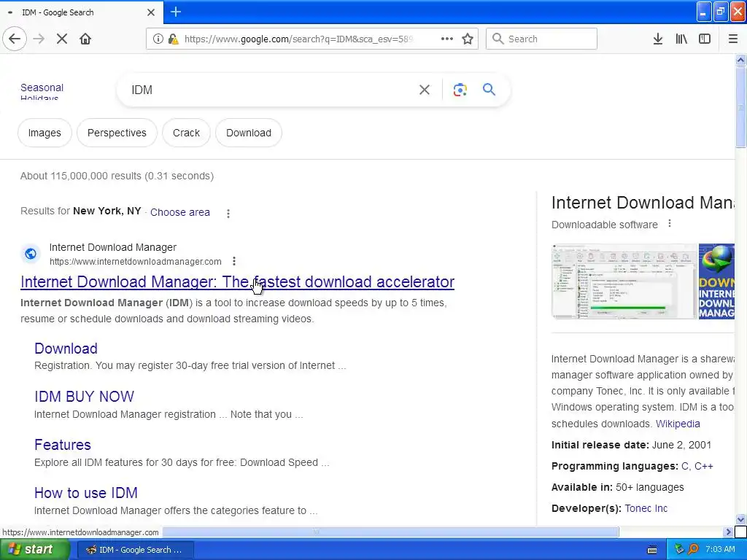Click the blue Google search magnifier
This screenshot has width=747, height=560.
pos(489,89)
